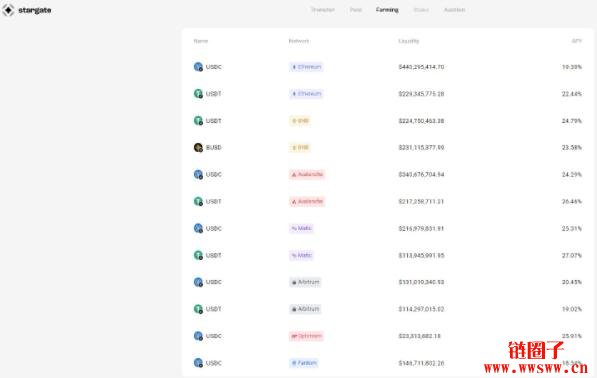Select the Matic badge in USDT row

tap(302, 255)
